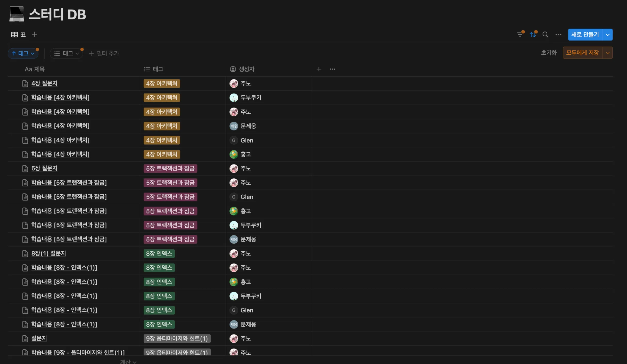
Task: Click the laptop page icon
Action: pyautogui.click(x=17, y=14)
